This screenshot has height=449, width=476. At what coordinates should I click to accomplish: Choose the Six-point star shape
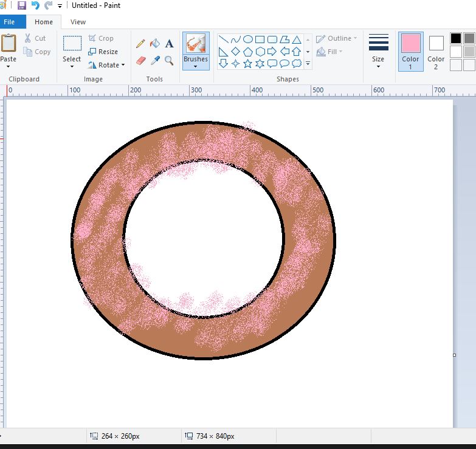click(x=260, y=63)
